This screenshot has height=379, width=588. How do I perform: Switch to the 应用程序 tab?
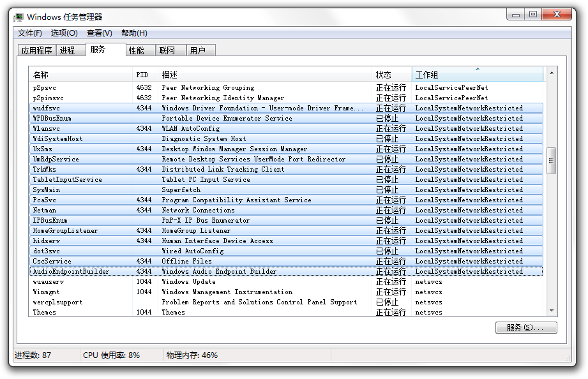tap(36, 50)
